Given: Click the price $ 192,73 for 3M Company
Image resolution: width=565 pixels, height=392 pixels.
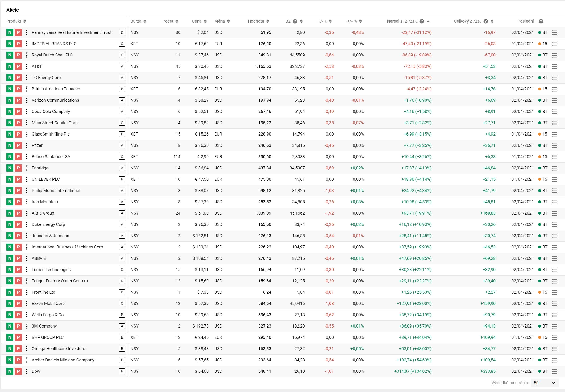Looking at the screenshot, I should pyautogui.click(x=200, y=326).
